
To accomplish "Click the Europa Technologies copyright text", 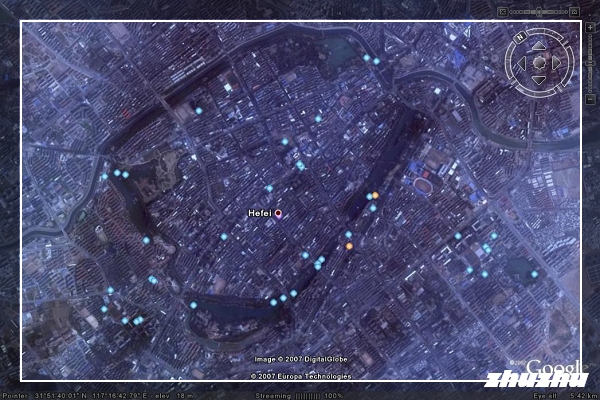I will pyautogui.click(x=300, y=376).
